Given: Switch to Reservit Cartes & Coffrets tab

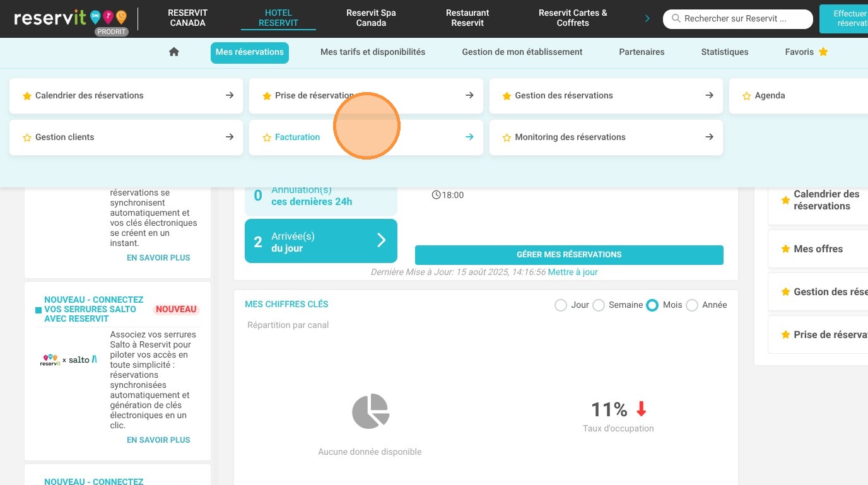Looking at the screenshot, I should [x=573, y=18].
